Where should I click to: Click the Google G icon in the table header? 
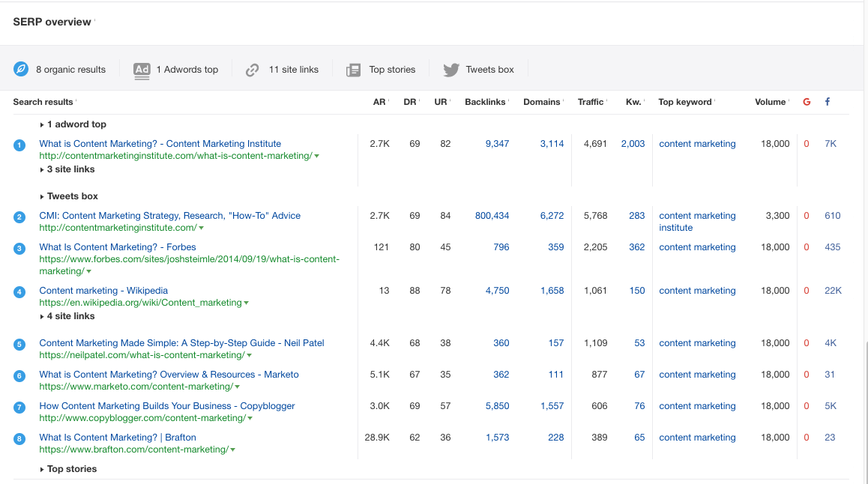[x=806, y=102]
